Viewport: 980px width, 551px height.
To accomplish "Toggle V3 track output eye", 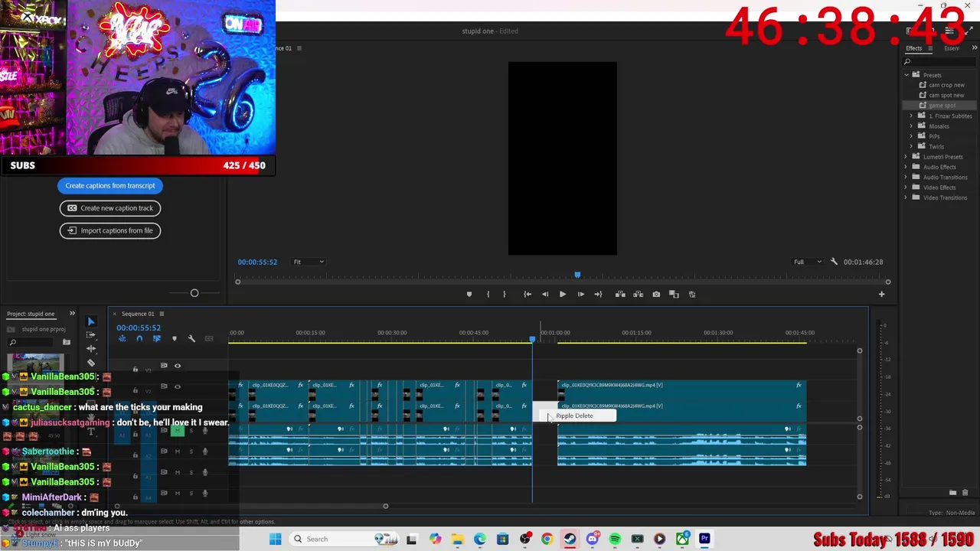I will (178, 366).
